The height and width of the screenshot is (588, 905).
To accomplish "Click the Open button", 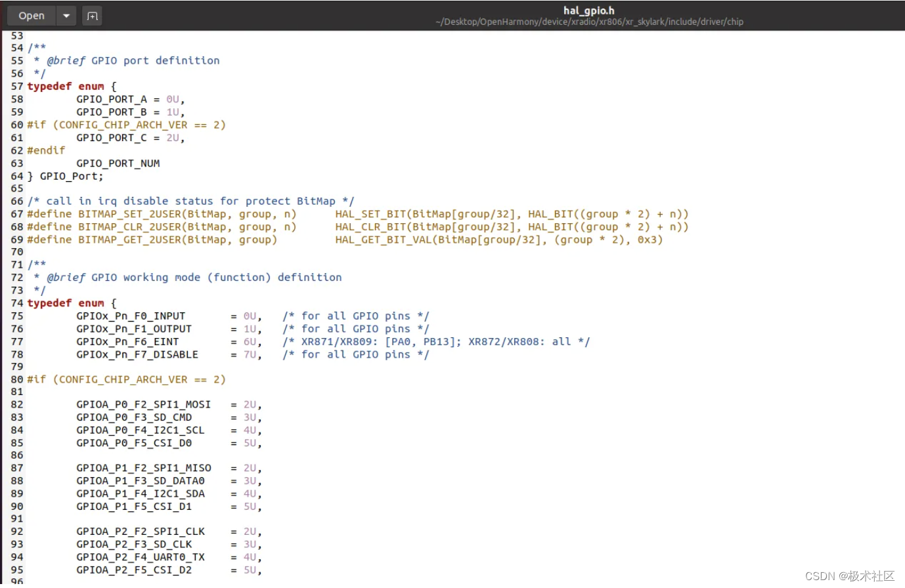I will [x=32, y=16].
